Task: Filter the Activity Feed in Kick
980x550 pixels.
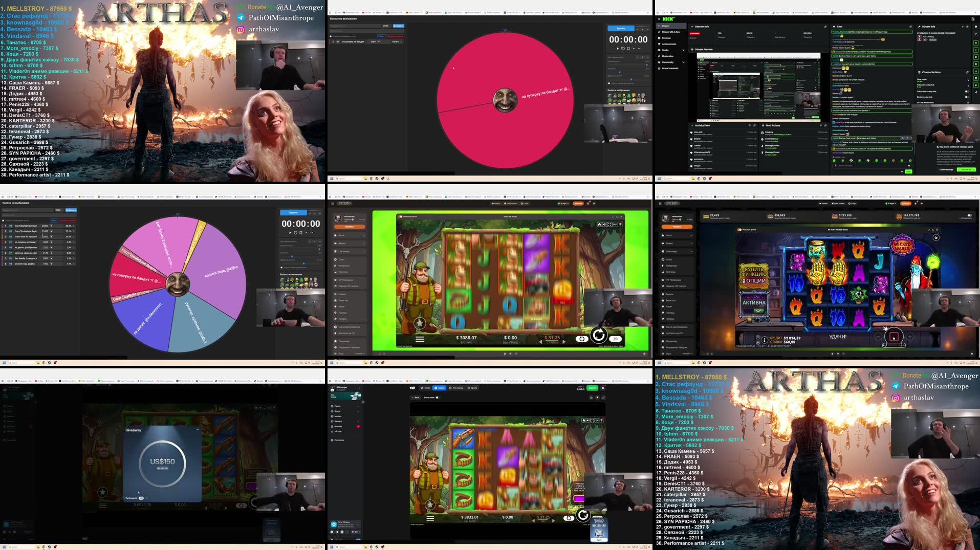Action: pyautogui.click(x=750, y=125)
